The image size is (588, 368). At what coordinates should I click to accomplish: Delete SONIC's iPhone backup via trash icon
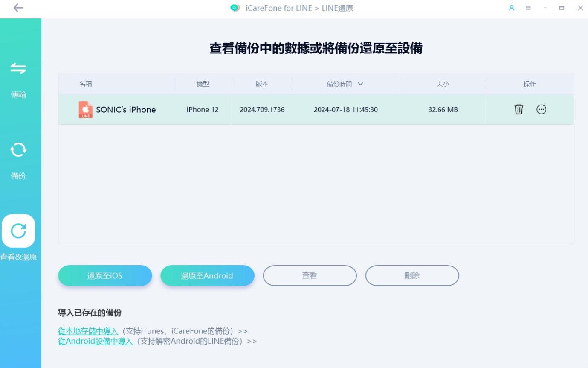[x=518, y=109]
